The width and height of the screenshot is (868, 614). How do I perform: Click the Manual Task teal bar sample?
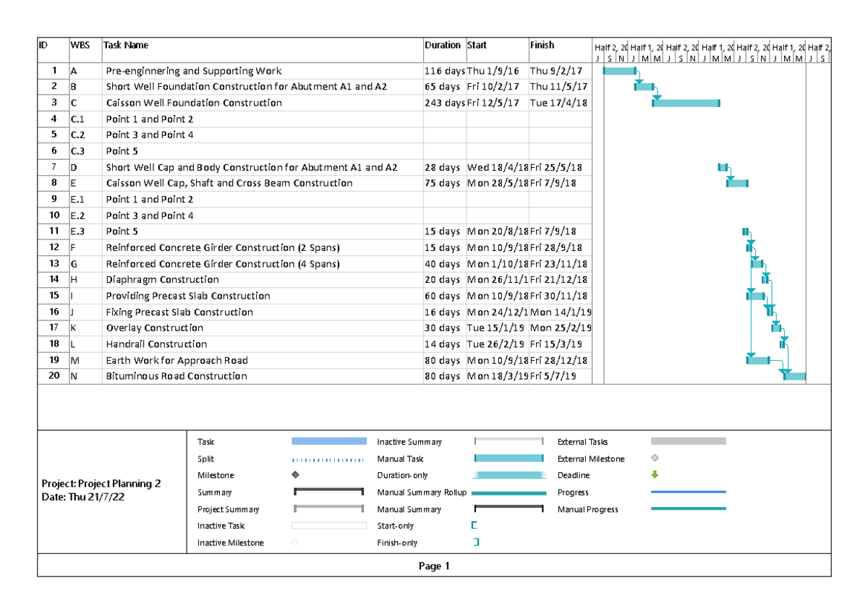[x=508, y=458]
